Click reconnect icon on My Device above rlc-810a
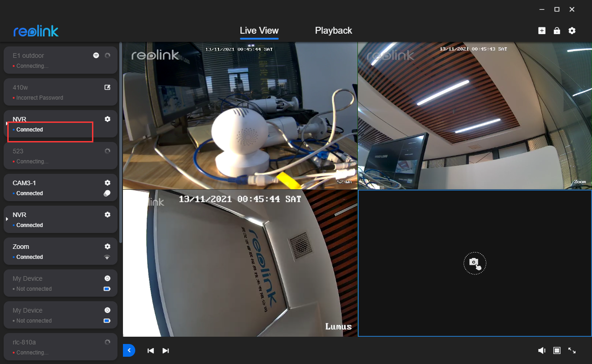Screen dimensions: 592x364 (107, 310)
